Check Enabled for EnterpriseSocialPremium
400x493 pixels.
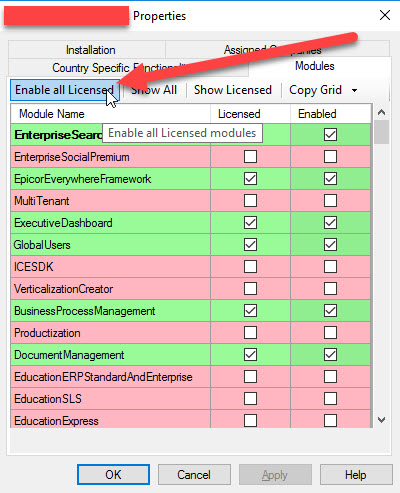click(x=330, y=156)
